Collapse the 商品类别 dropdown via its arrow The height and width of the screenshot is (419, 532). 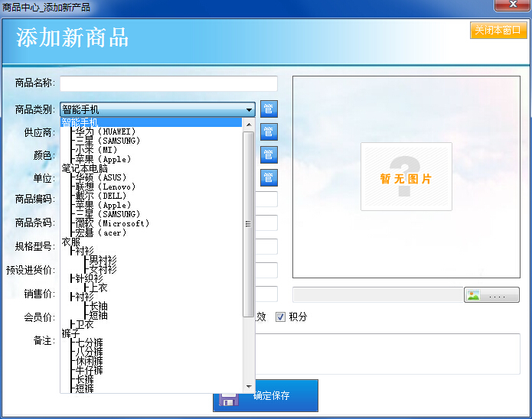tap(249, 110)
